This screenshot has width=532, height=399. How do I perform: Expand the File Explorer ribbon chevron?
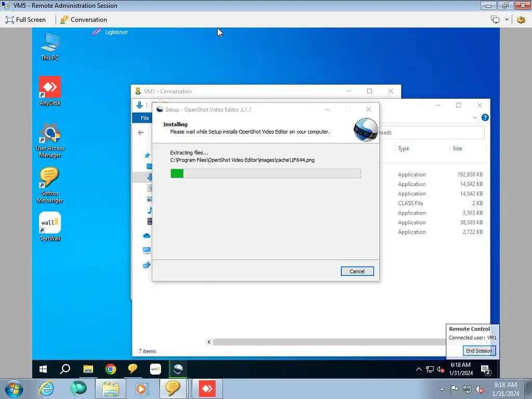(x=475, y=117)
